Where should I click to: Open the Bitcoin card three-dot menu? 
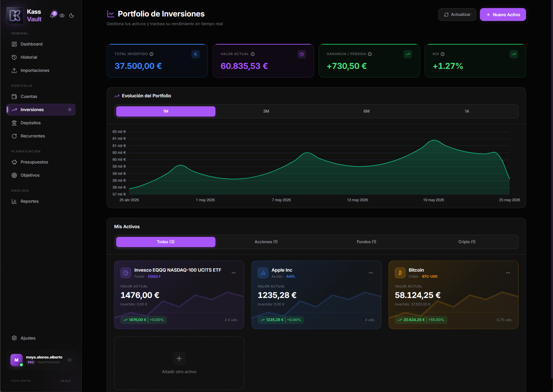coord(508,273)
